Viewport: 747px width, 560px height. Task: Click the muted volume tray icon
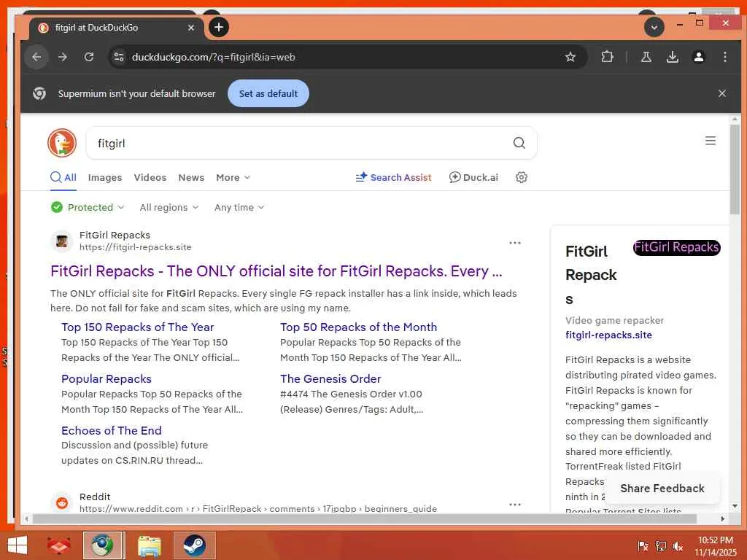tap(677, 546)
